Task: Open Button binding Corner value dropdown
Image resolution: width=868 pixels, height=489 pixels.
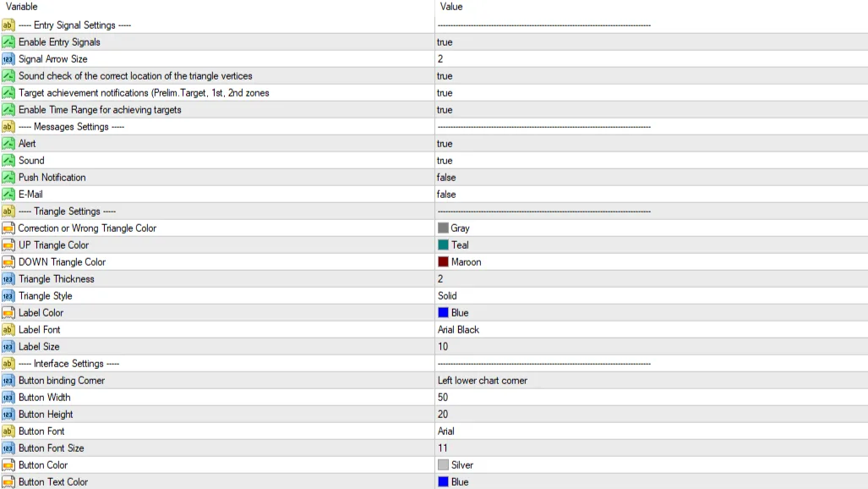Action: coord(482,381)
